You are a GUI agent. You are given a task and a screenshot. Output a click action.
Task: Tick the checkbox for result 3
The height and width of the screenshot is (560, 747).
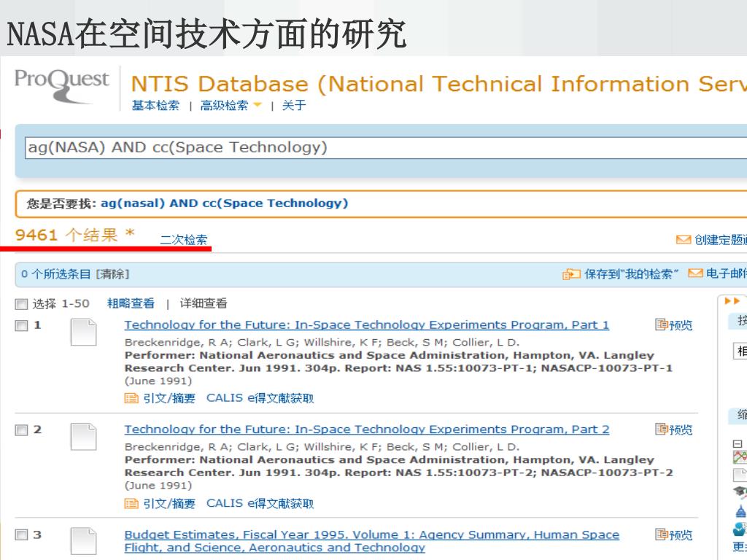point(21,534)
